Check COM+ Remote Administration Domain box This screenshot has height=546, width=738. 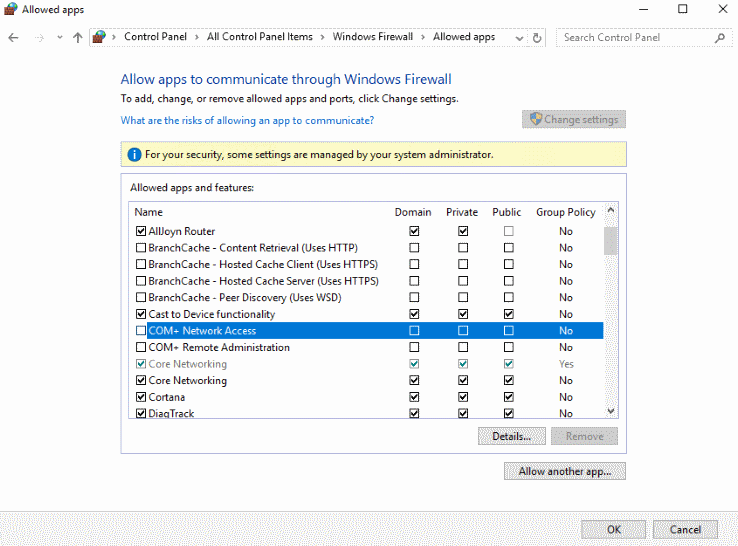tap(414, 347)
